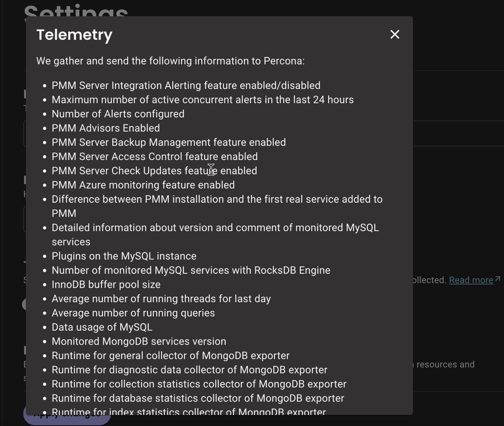Select 'Monitored MongoDB services version' item

[139, 341]
